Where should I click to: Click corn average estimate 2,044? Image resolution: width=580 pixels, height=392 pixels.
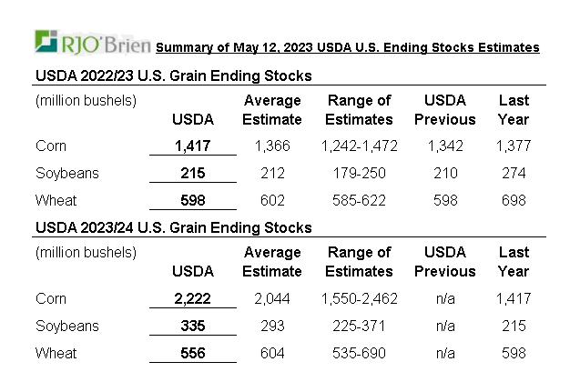[272, 298]
